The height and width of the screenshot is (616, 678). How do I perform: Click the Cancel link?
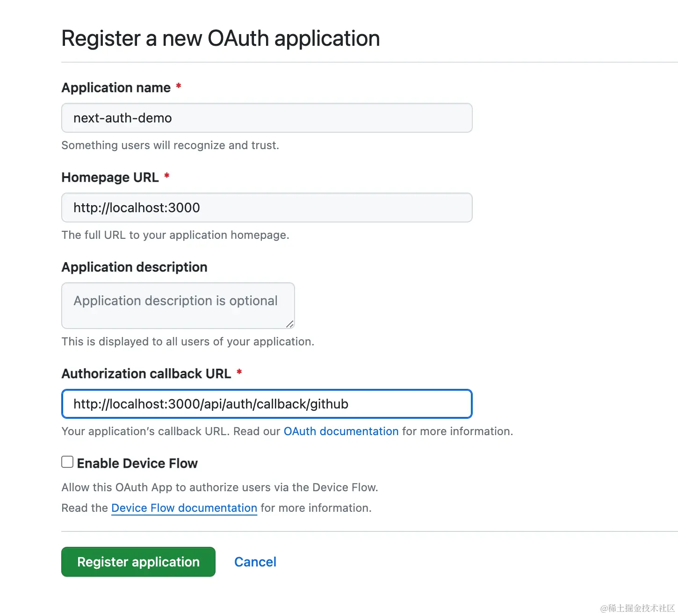255,562
